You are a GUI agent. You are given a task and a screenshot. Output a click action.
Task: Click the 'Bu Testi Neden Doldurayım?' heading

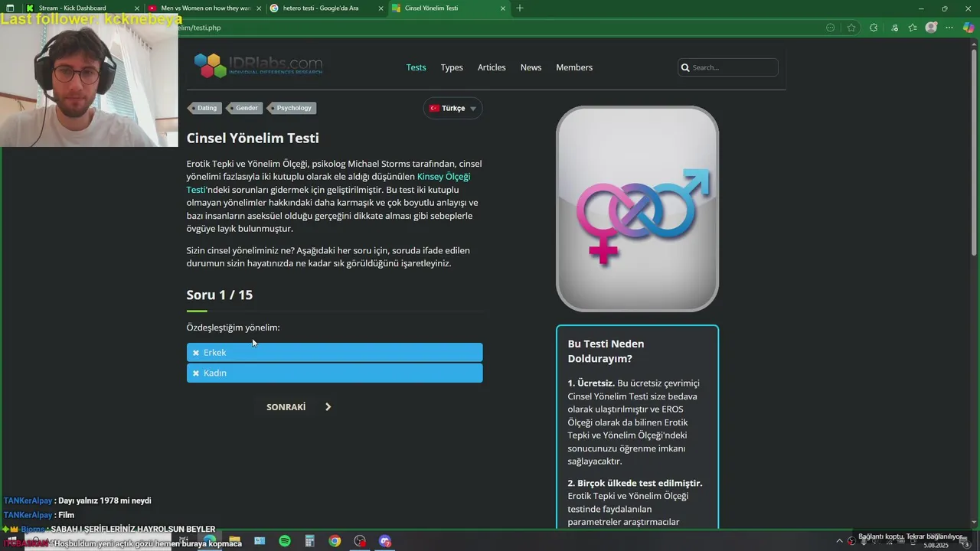[x=606, y=351]
